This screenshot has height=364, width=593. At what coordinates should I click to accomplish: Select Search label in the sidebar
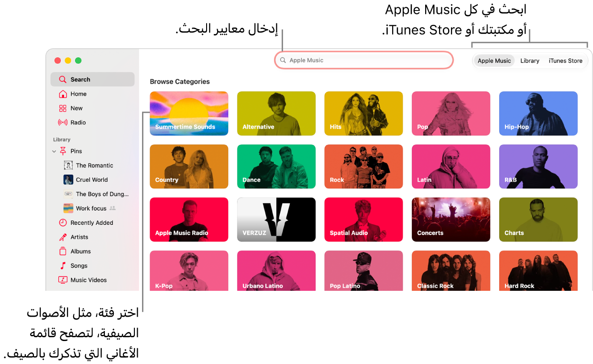(x=80, y=79)
